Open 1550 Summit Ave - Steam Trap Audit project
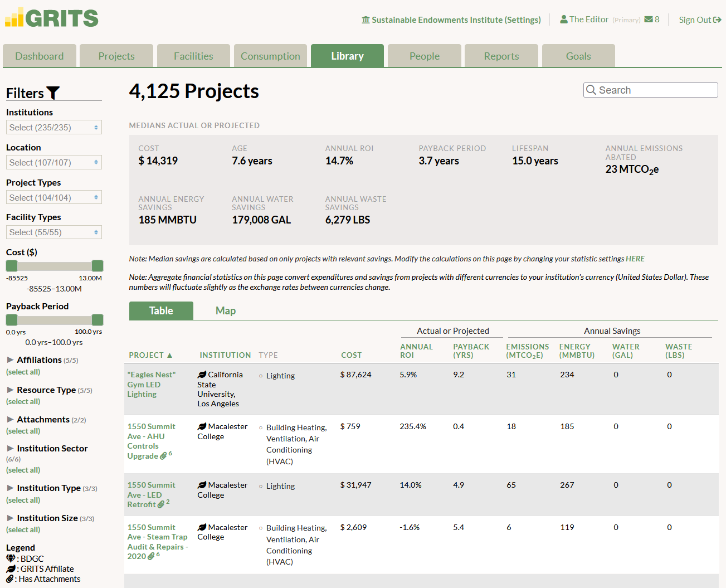 coord(157,542)
